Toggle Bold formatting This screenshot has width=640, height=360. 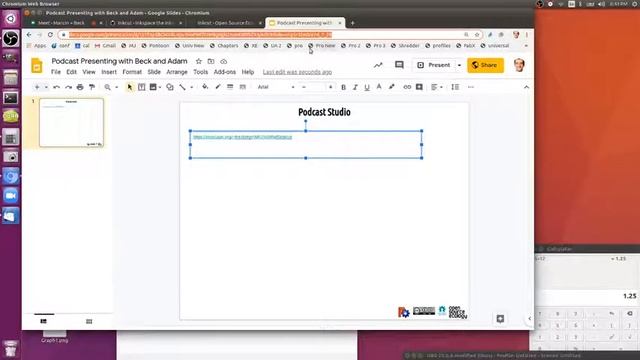[343, 87]
